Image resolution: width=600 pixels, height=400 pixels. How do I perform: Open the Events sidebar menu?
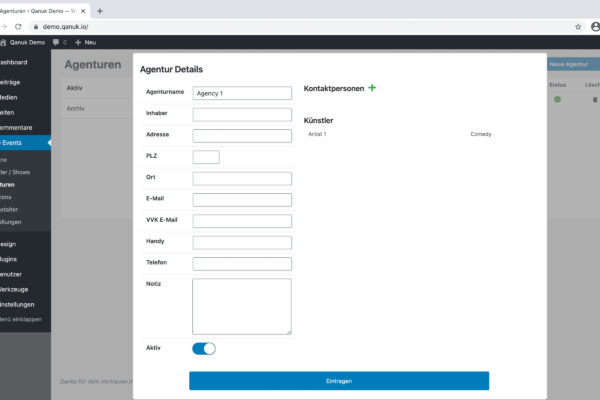click(x=25, y=143)
